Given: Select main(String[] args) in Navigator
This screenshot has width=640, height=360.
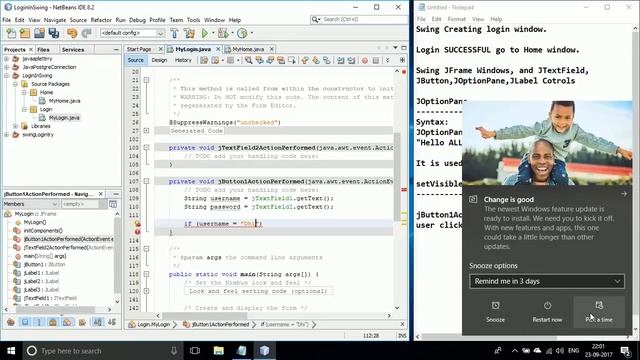Looking at the screenshot, I should tap(44, 256).
